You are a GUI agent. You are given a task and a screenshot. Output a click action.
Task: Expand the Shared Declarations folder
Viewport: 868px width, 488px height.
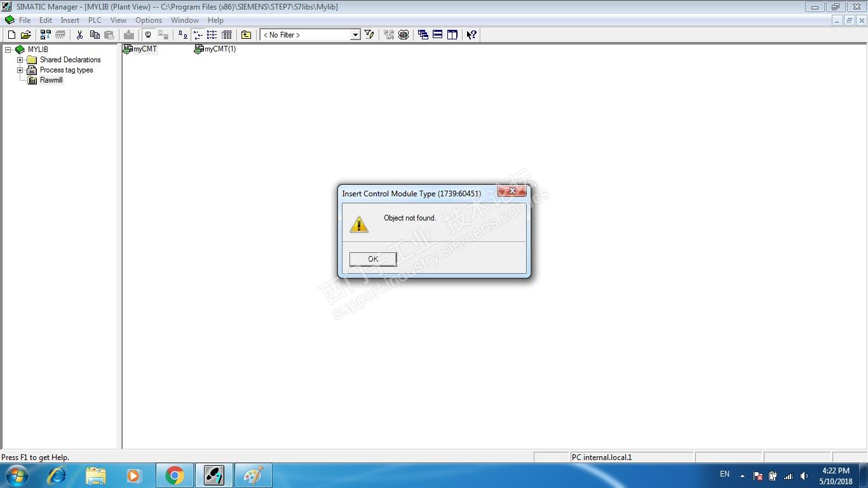coord(20,60)
